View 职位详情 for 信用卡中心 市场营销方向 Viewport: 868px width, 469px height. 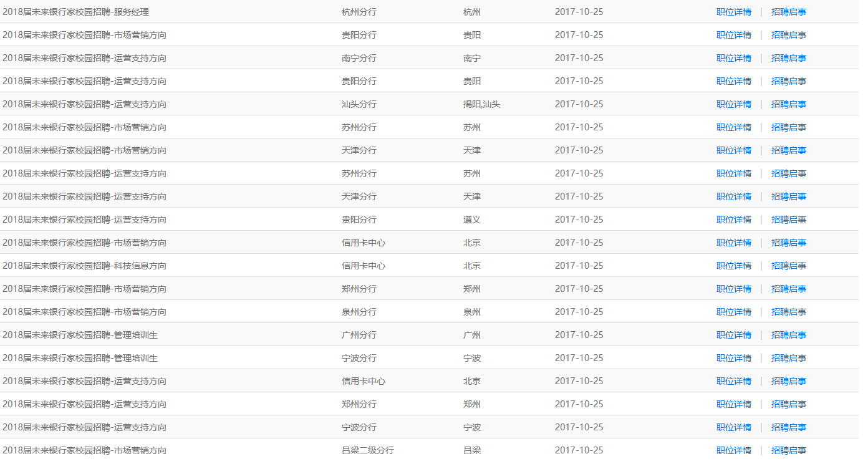[733, 243]
